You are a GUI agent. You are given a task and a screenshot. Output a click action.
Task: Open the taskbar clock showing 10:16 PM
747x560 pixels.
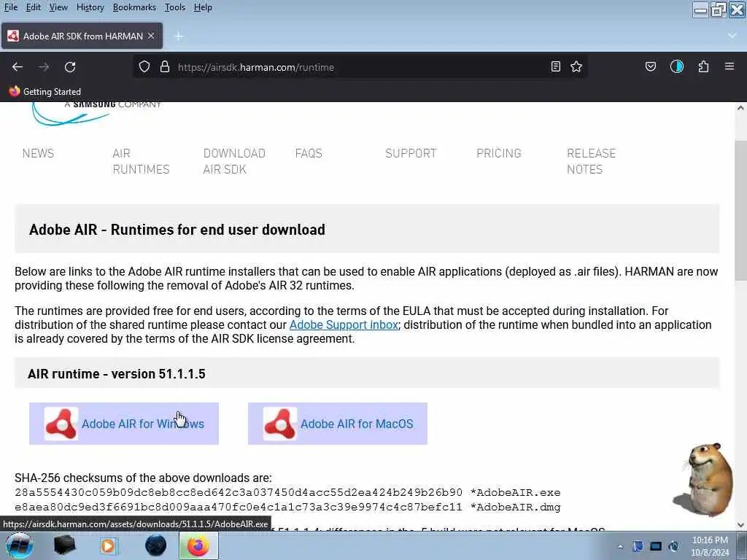(x=710, y=546)
